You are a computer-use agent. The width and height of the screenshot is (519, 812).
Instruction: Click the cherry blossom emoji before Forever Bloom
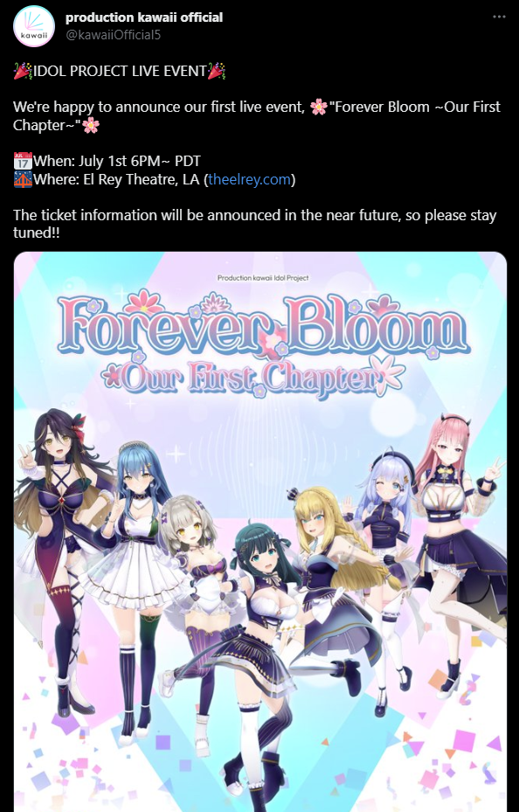(x=319, y=108)
